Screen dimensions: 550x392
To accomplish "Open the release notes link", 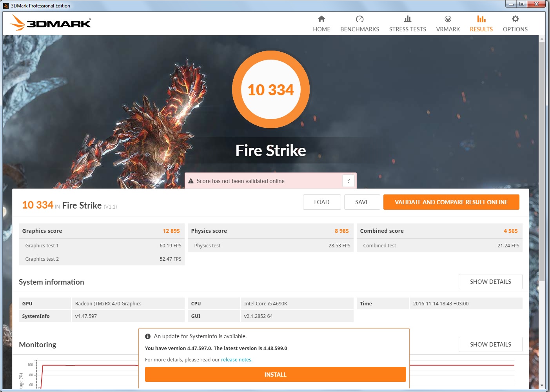I will coord(236,360).
